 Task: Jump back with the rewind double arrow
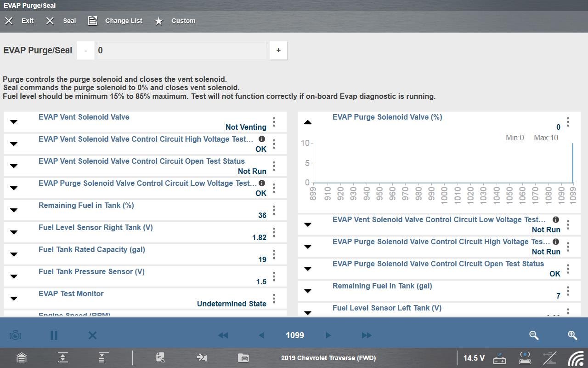pyautogui.click(x=223, y=335)
